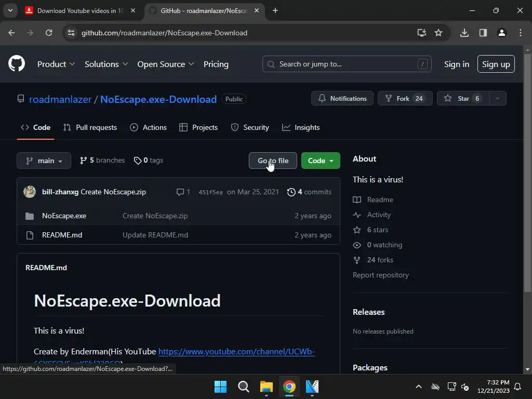The image size is (532, 399).
Task: Open the NoEscape.exe folder
Action: tap(64, 216)
